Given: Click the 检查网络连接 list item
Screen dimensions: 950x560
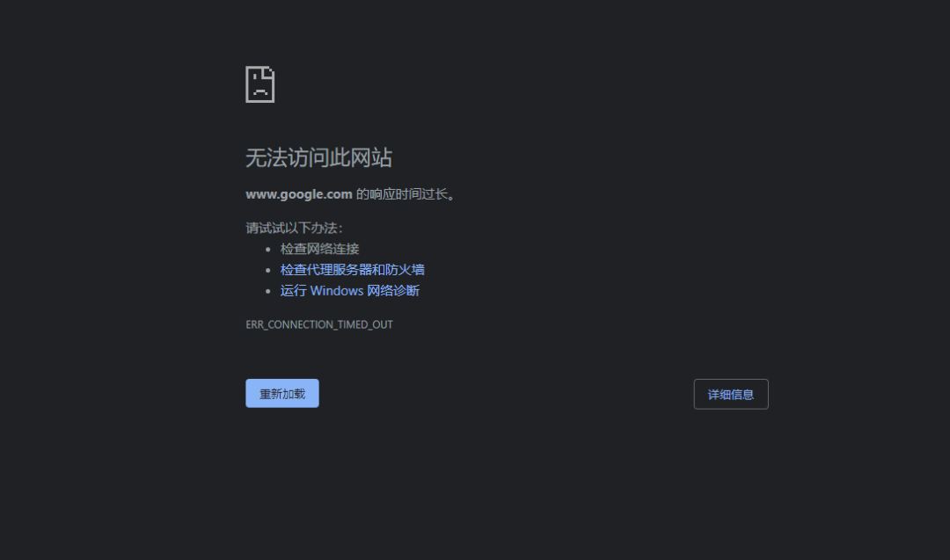Looking at the screenshot, I should (319, 249).
